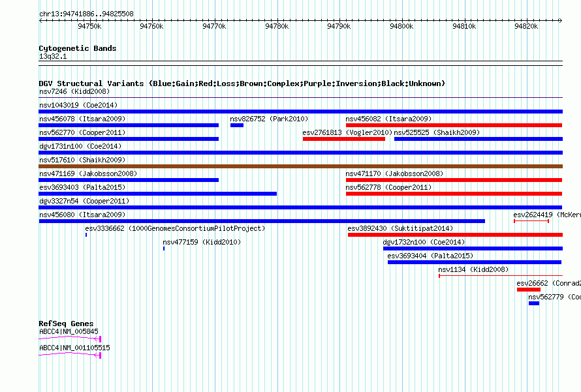Image resolution: width=581 pixels, height=392 pixels.
Task: Click nsv562778 (Cooper2011) label
Action: (388, 187)
